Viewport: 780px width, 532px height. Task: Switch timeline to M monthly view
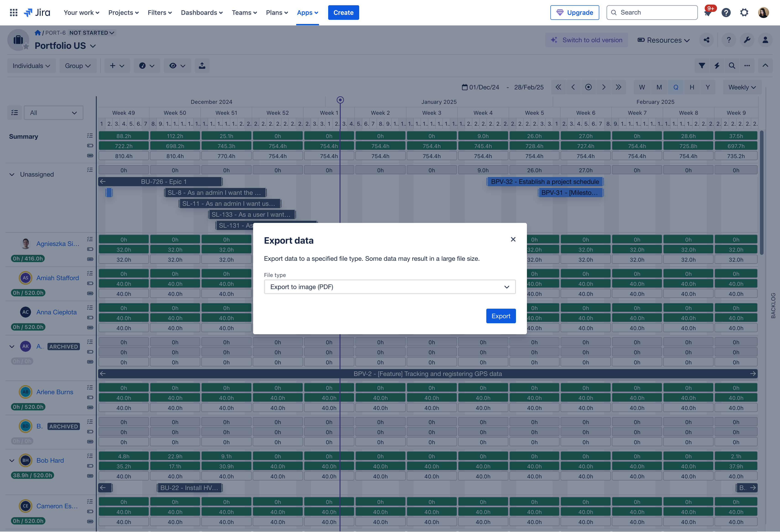[x=659, y=87]
